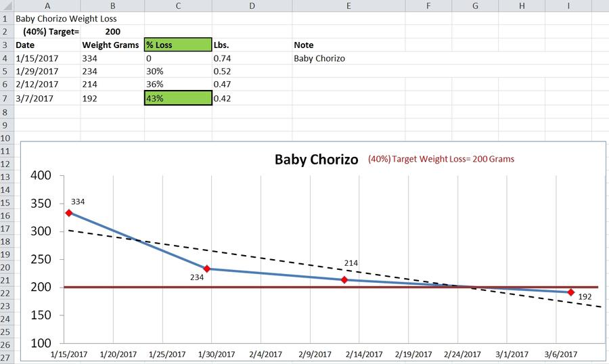
Task: Click the red diamond marker labeled 234
Action: tap(207, 269)
